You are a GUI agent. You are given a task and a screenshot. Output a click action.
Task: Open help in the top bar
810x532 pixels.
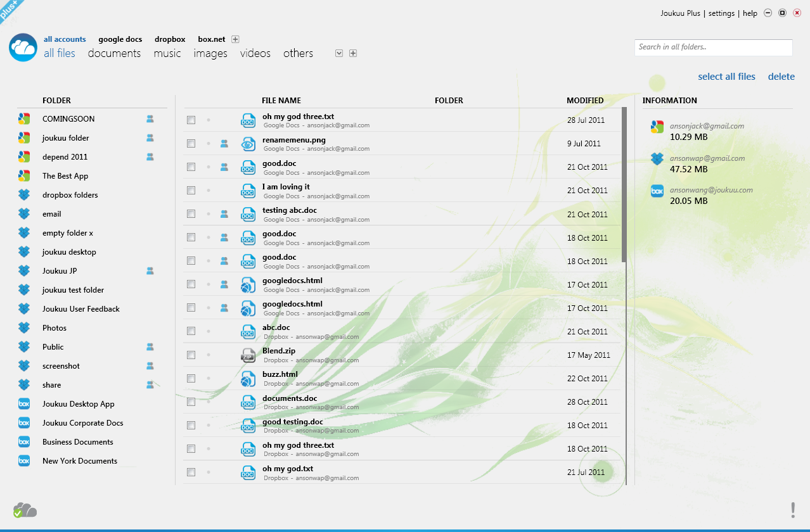pos(750,13)
